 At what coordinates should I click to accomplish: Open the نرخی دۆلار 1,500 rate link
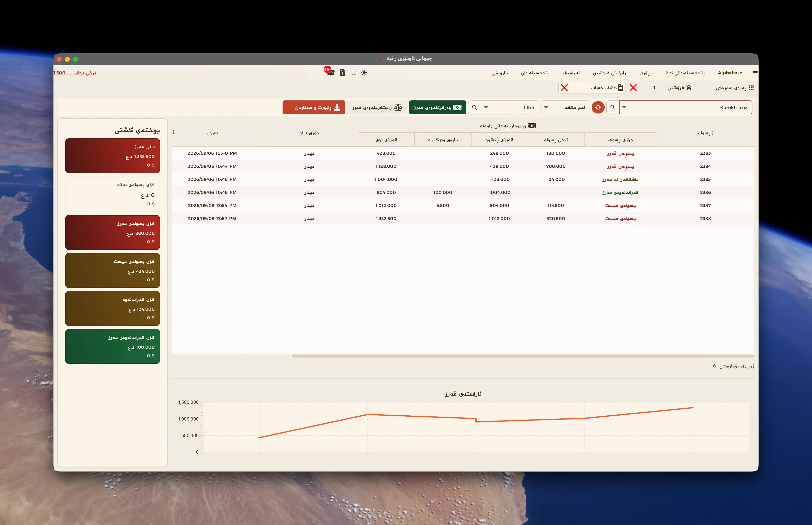[x=75, y=73]
